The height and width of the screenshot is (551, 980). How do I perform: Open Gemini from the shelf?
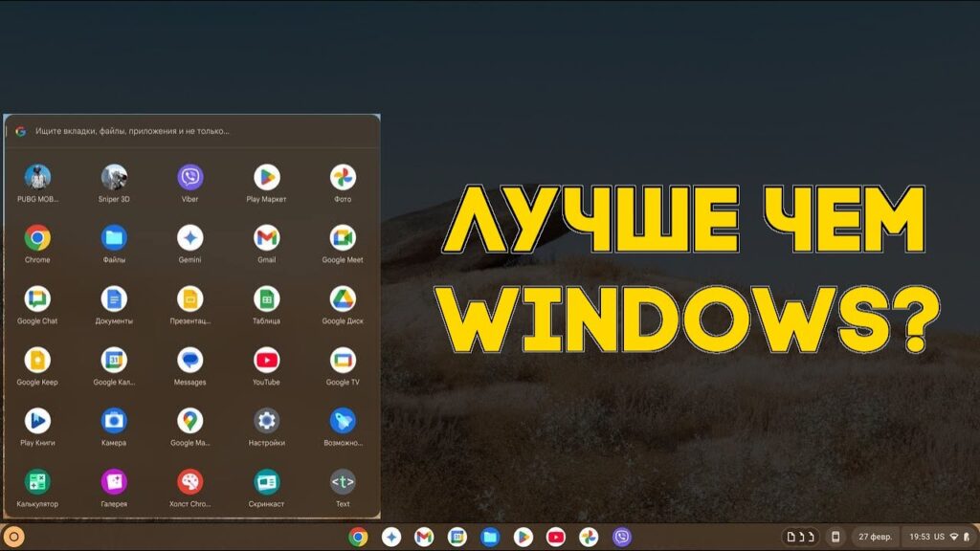(x=391, y=537)
